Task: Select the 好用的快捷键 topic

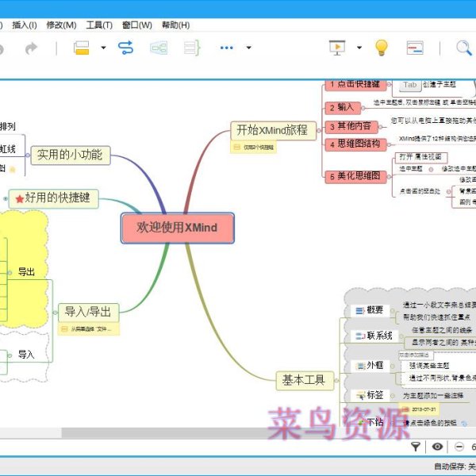Action: (54, 198)
